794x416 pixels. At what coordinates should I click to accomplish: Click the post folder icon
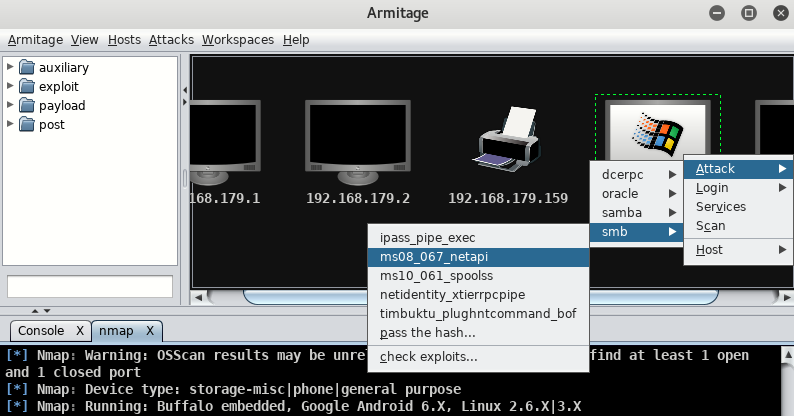click(x=27, y=124)
